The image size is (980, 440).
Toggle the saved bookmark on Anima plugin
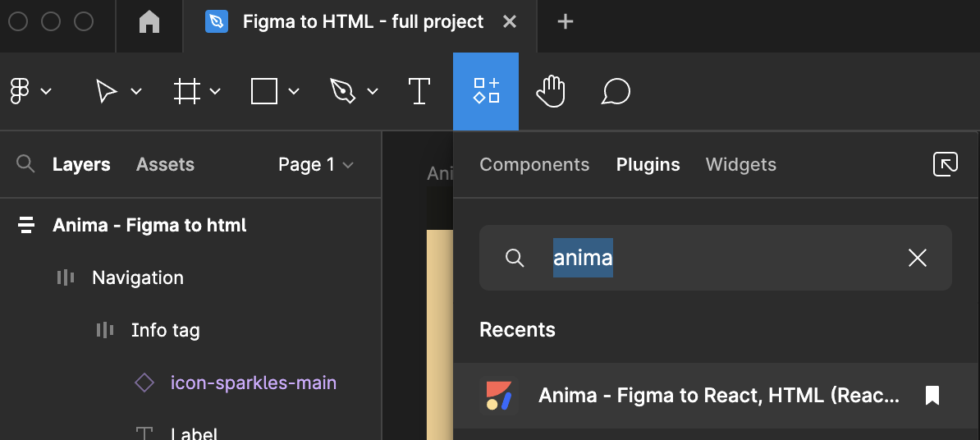click(x=932, y=396)
